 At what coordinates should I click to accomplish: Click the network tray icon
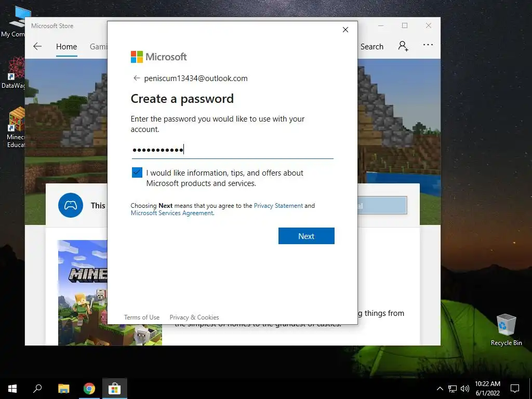click(453, 389)
